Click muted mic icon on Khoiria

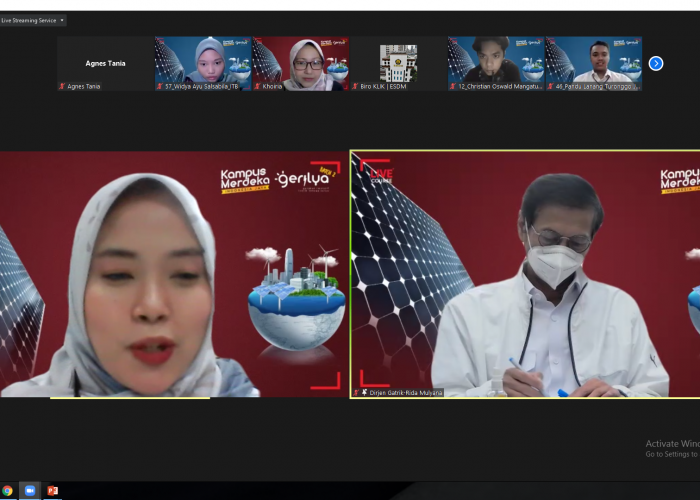point(258,86)
